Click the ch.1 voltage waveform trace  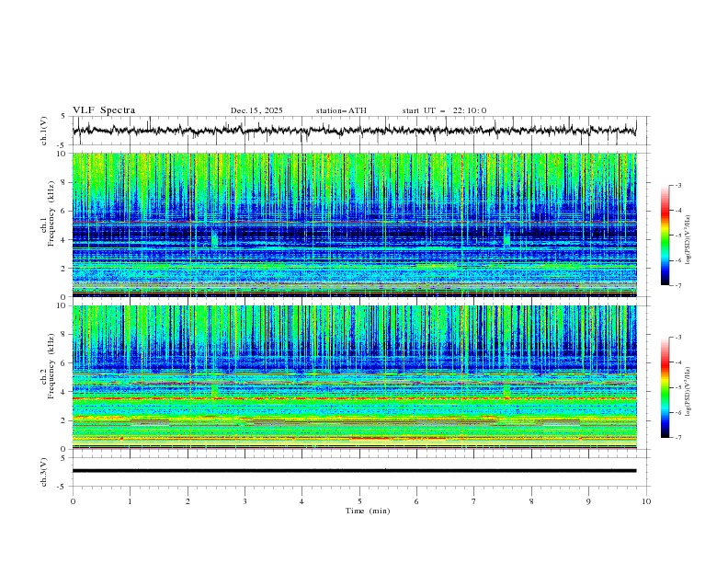[354, 130]
